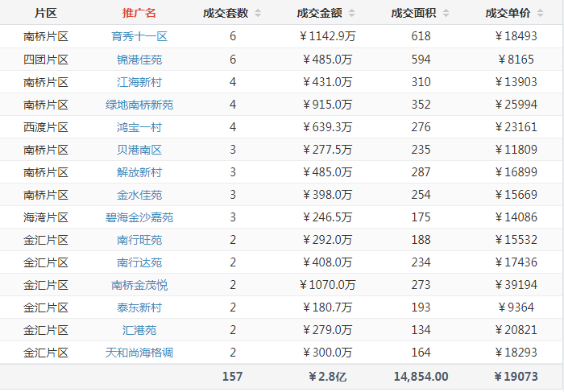This screenshot has width=564, height=392.
Task: Open the 碧海金沙嘉苑 link
Action: tap(139, 217)
